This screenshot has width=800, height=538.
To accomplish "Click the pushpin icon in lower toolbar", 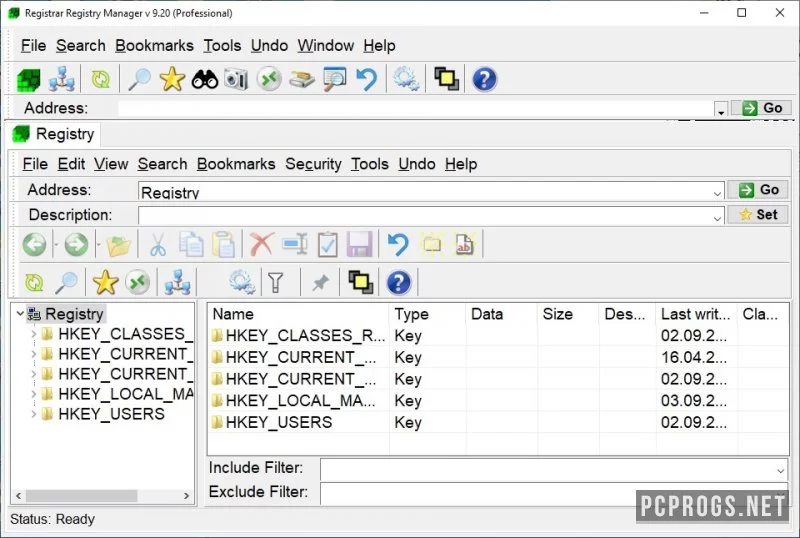I will (320, 283).
